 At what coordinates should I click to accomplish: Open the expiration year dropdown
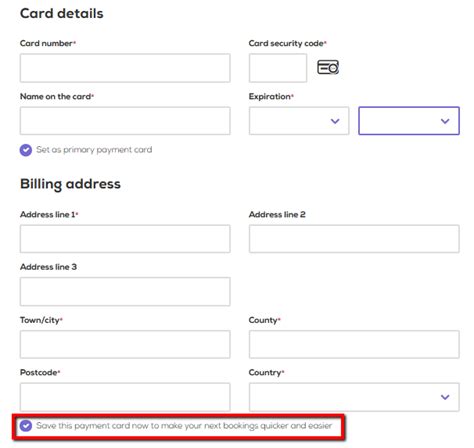point(409,121)
